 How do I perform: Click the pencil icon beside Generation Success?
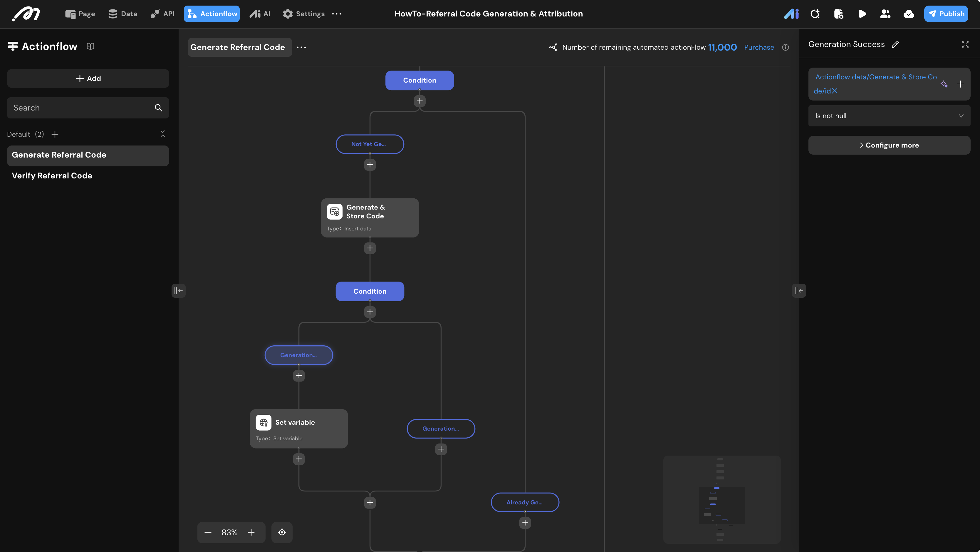(896, 45)
